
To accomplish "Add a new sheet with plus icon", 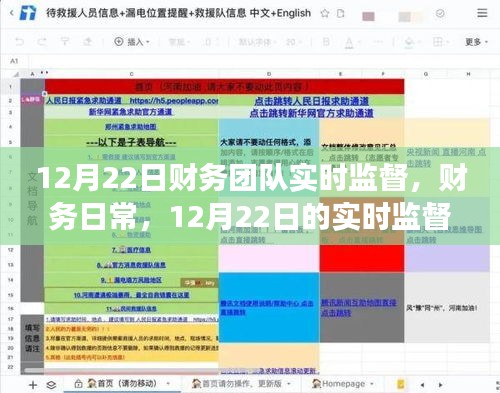I will 33,385.
